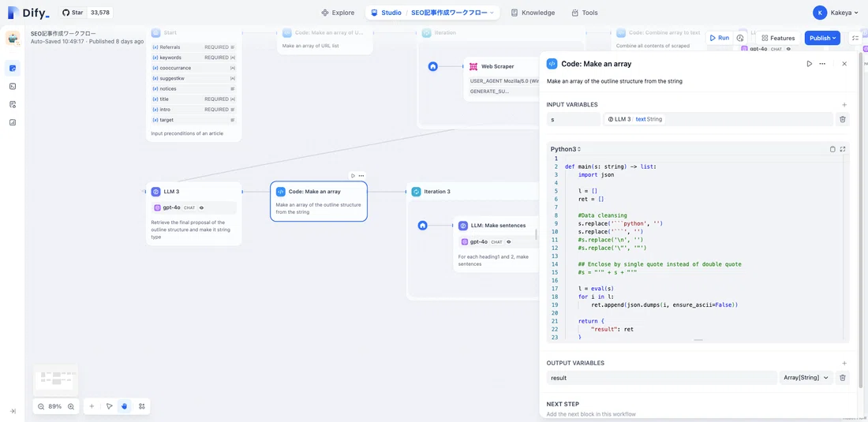Click the suggestkw variable in Start node
The height and width of the screenshot is (422, 868).
[194, 79]
